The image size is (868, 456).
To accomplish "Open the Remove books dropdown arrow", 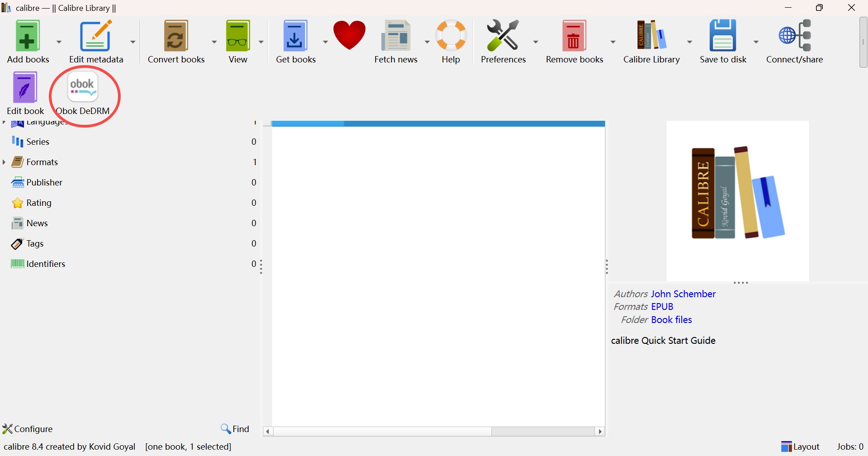I will (x=613, y=42).
